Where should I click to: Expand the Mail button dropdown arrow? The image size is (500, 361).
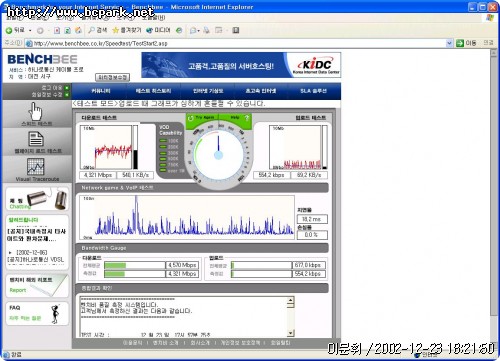coord(199,31)
